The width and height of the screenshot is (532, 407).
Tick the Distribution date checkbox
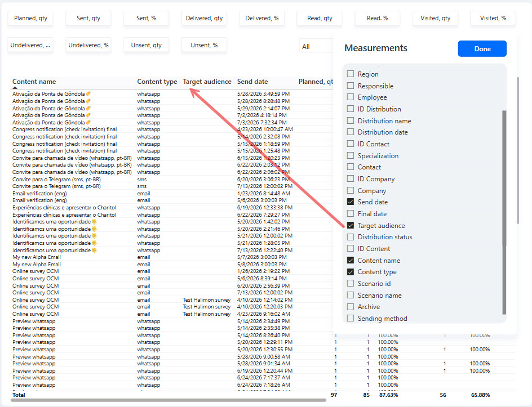351,132
